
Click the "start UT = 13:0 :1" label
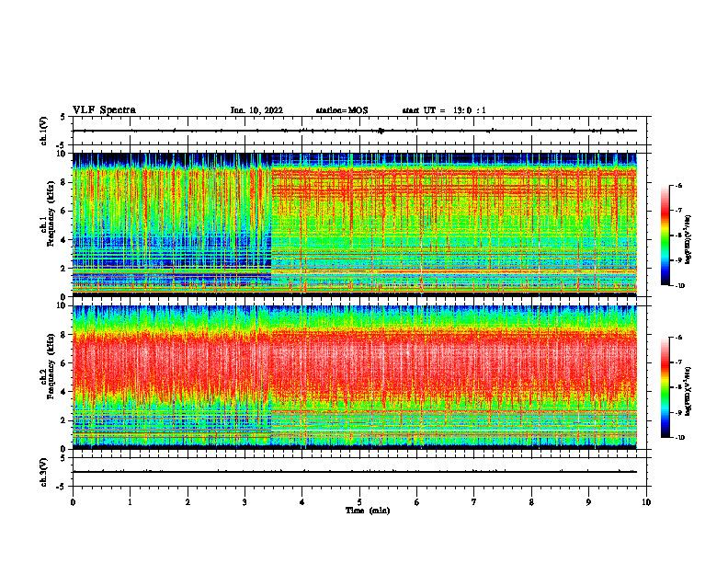[444, 110]
